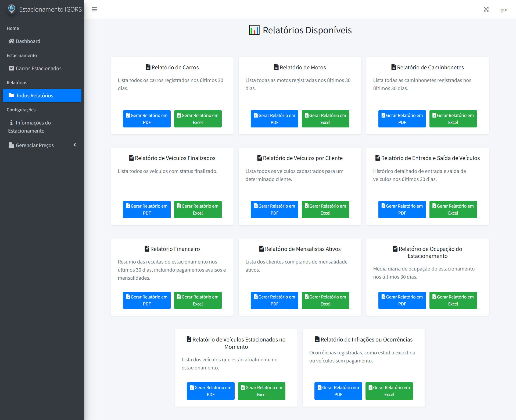Click the bar chart icon beside Relatórios Disponíveis

click(x=254, y=30)
